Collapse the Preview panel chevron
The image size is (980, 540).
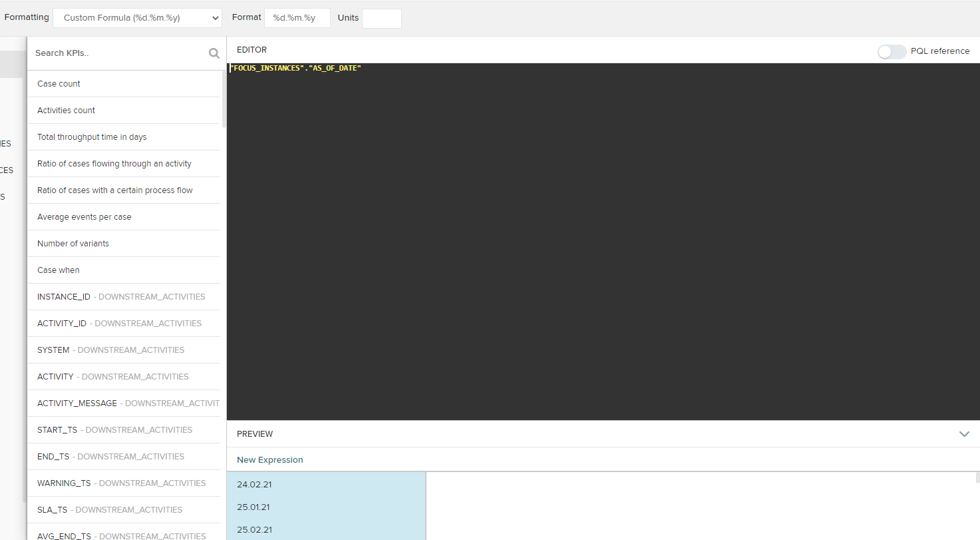(x=964, y=434)
